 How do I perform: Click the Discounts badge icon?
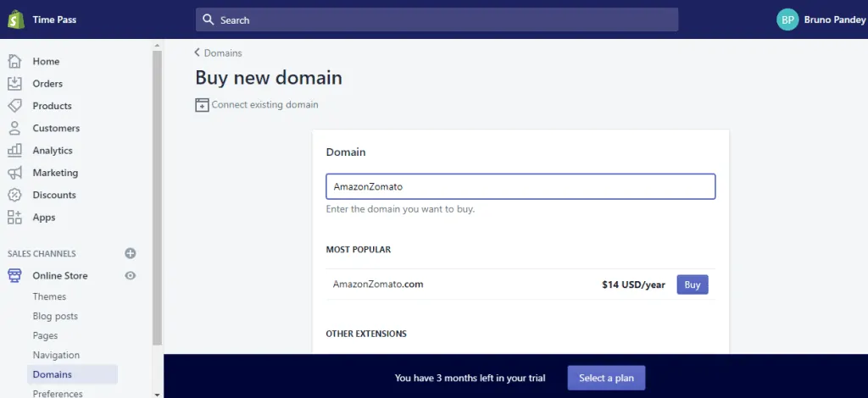point(14,195)
